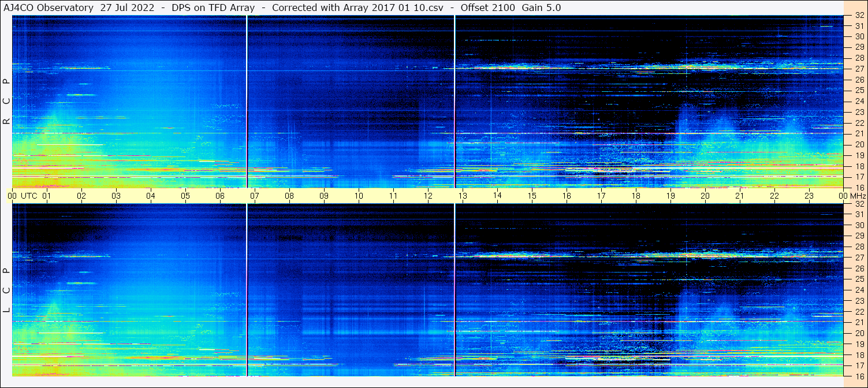Click the 18 hour label on the UTC axis

pos(636,196)
